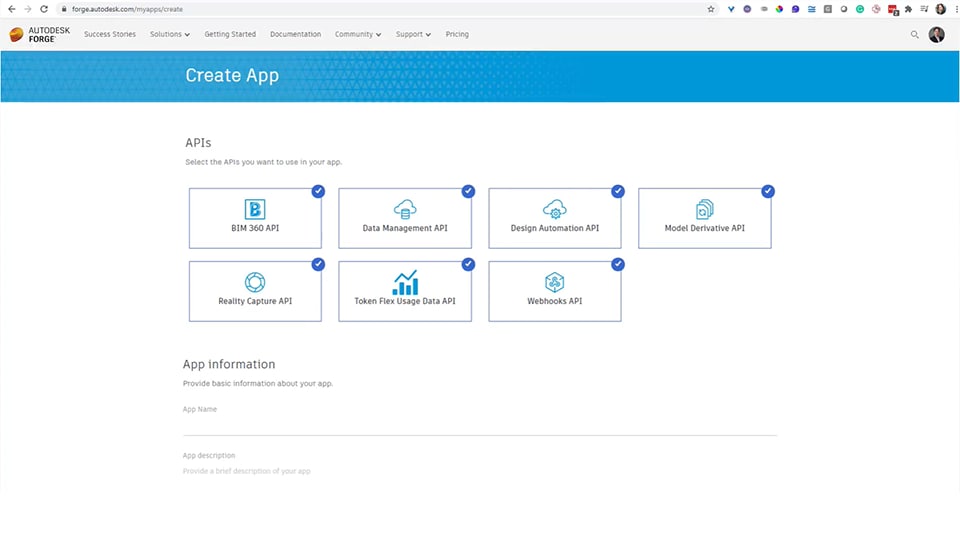Open the browser extensions puzzle icon
The height and width of the screenshot is (533, 960).
[x=909, y=9]
